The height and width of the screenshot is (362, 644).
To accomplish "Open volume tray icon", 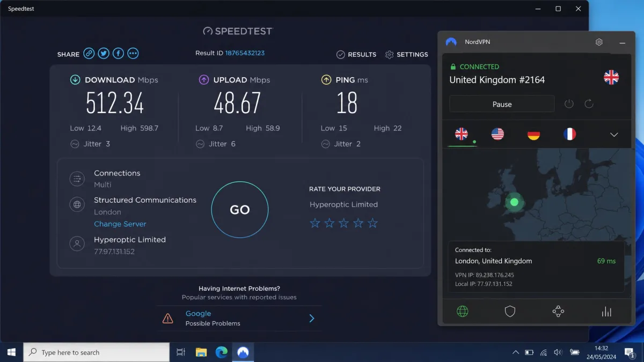I will 558,352.
